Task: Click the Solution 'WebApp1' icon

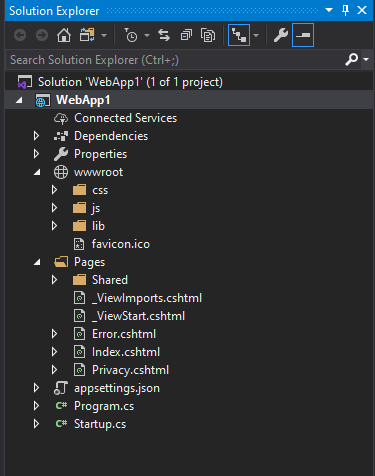Action: pyautogui.click(x=25, y=82)
